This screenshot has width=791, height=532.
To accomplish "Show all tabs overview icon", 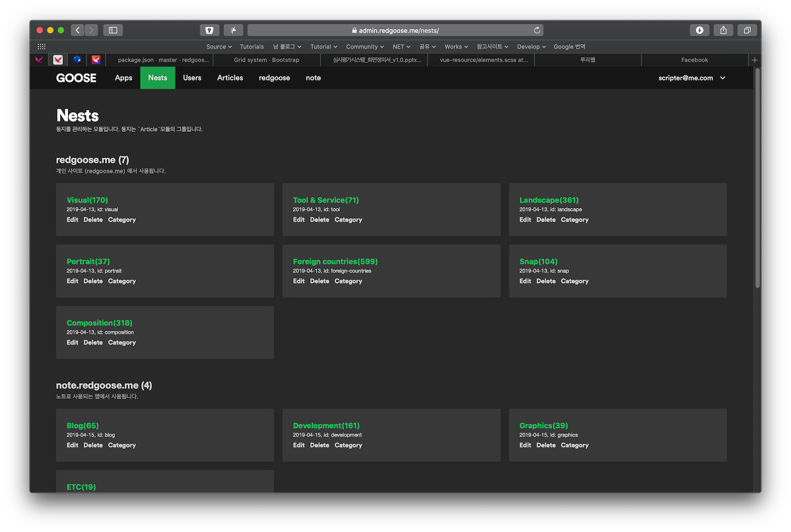I will click(747, 30).
